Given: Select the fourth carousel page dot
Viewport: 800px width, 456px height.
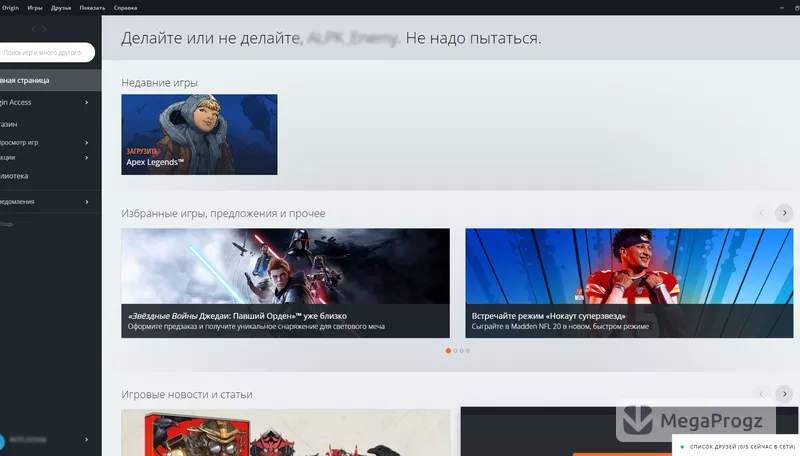Looking at the screenshot, I should pyautogui.click(x=467, y=351).
